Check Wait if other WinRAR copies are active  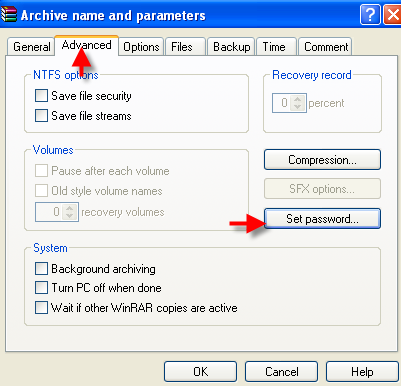(x=41, y=308)
